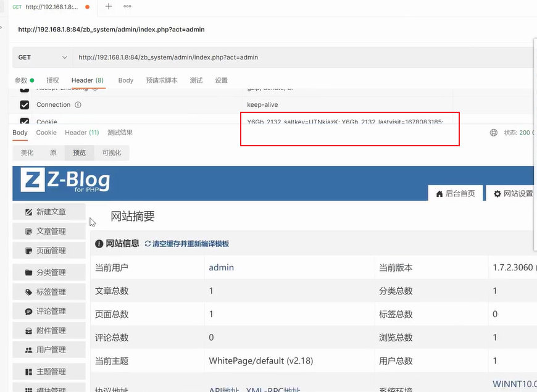
Task: Select the Header (8) request tab
Action: pyautogui.click(x=87, y=80)
